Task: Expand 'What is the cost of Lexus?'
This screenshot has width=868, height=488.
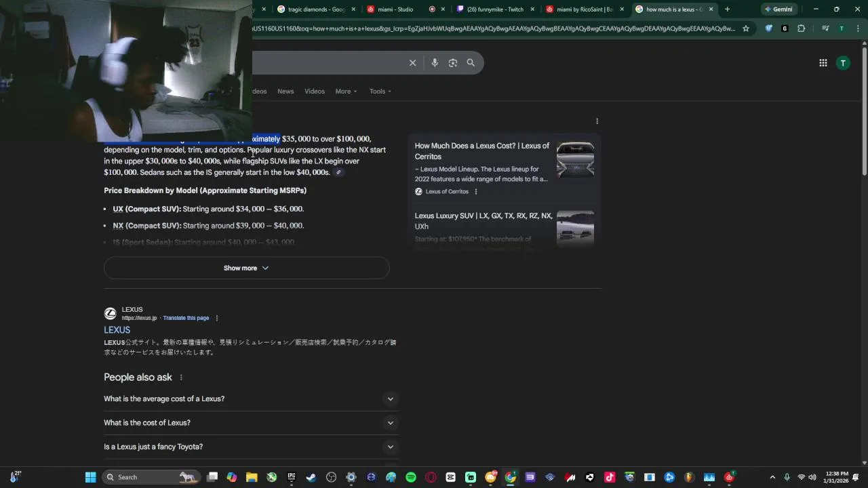Action: 250,423
